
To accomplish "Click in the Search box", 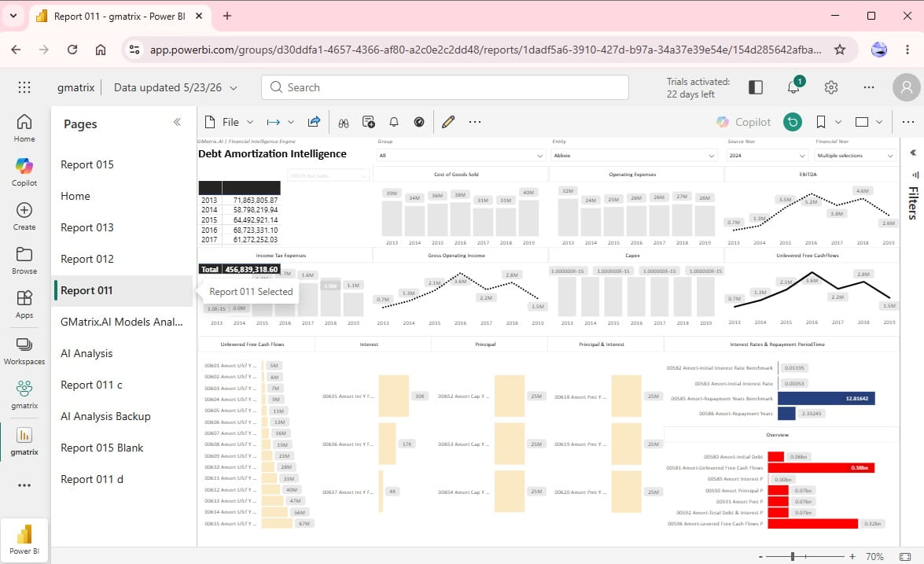I will click(x=445, y=87).
